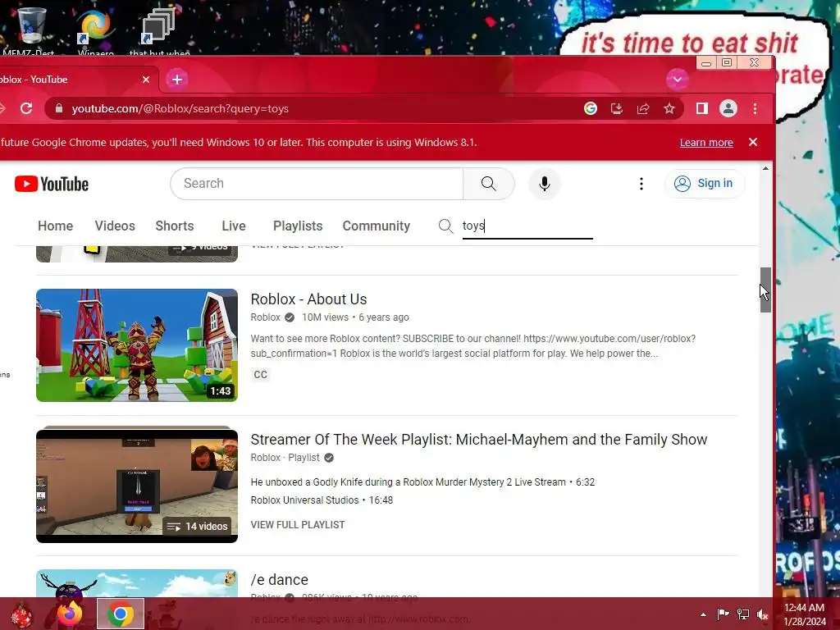The height and width of the screenshot is (630, 840).
Task: Open the /e dance thumbnail
Action: coord(137,584)
